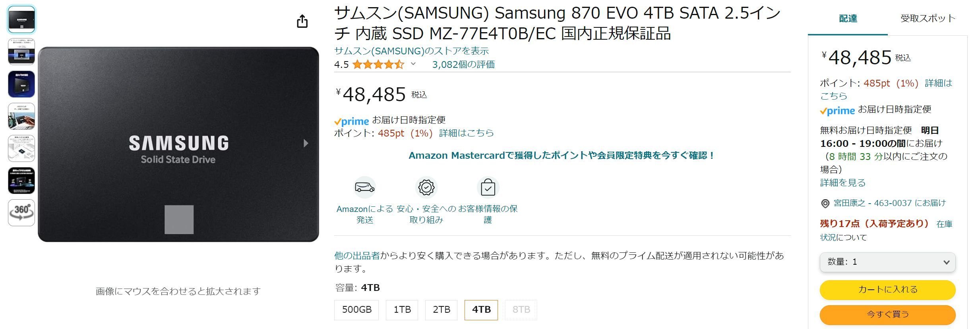Click the 4.5 star rating stars
The image size is (980, 329).
tap(378, 64)
